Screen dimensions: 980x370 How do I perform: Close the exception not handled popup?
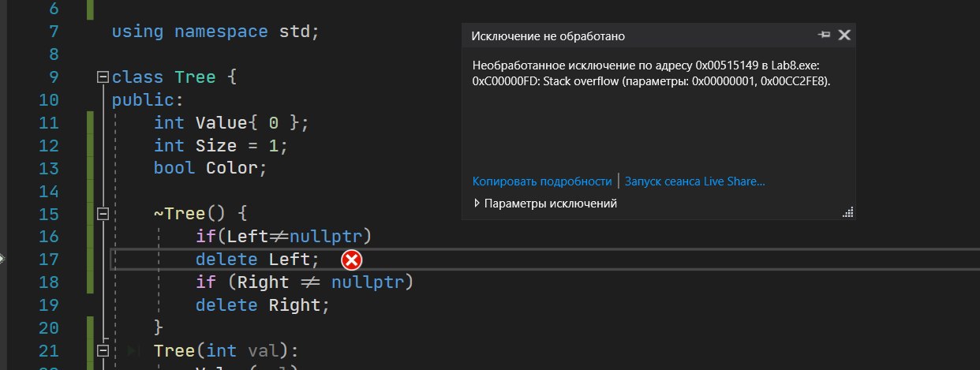pos(844,35)
